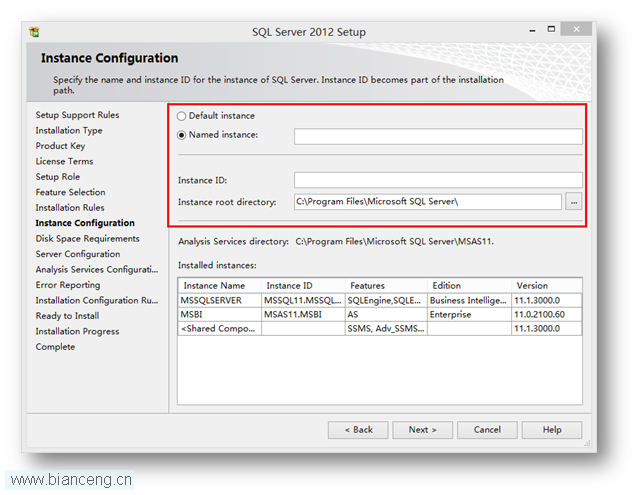The image size is (639, 495).
Task: Select Error Reporting step
Action: (68, 285)
